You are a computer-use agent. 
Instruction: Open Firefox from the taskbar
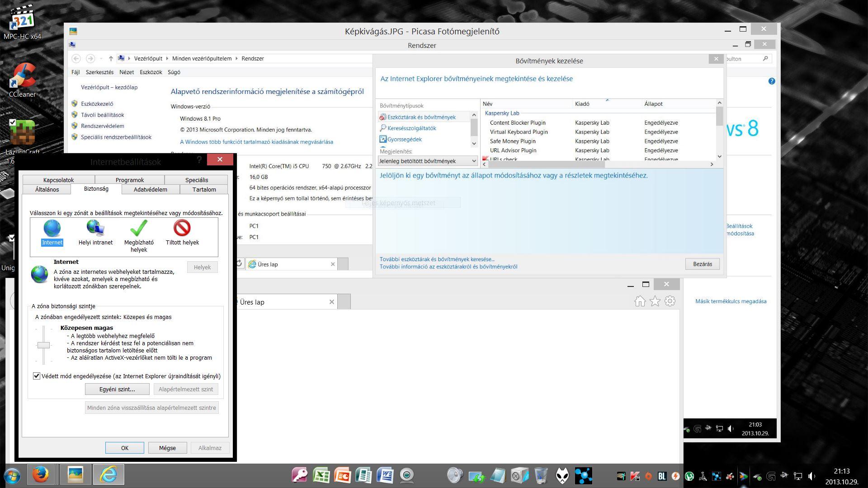[x=41, y=475]
